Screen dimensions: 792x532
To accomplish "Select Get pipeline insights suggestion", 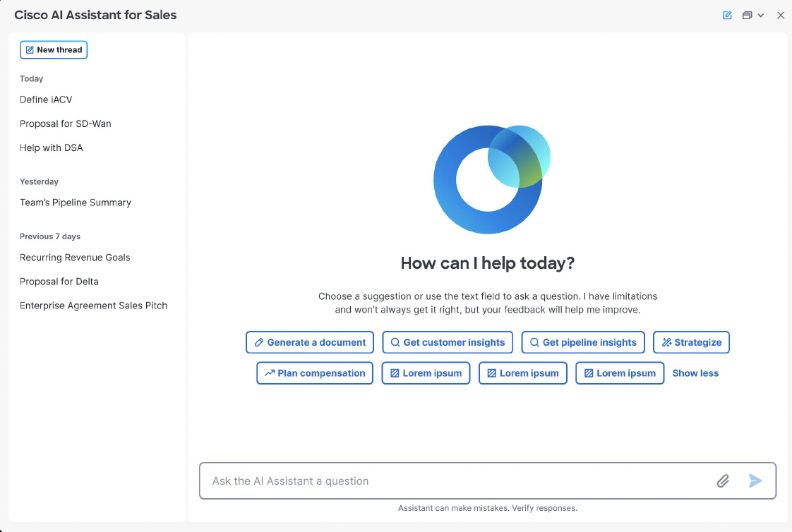I will pyautogui.click(x=583, y=342).
